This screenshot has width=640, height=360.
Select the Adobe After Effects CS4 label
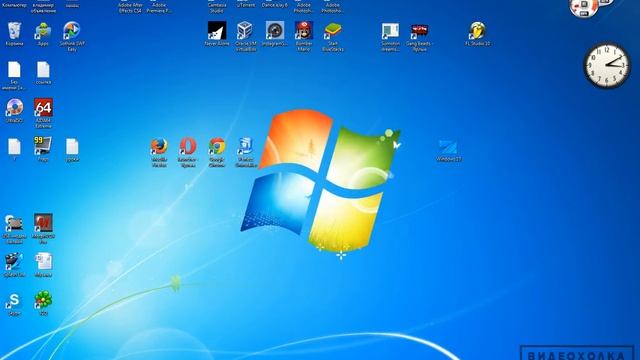coord(130,7)
